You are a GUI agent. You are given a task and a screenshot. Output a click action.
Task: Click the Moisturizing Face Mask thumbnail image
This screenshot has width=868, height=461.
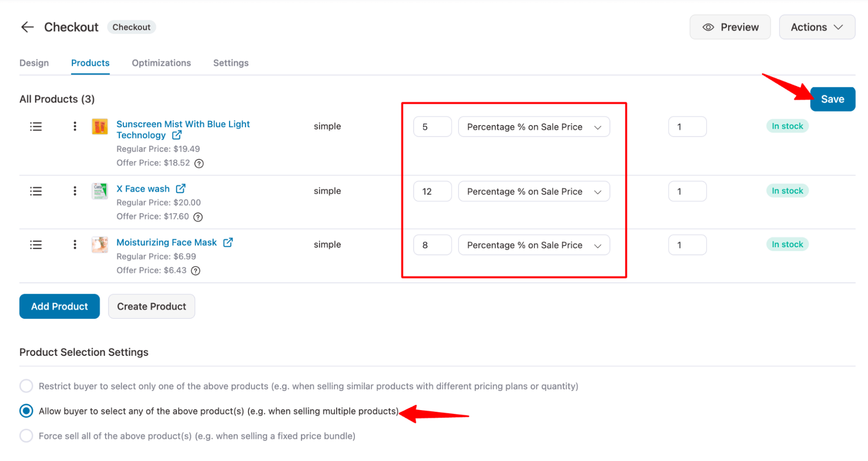99,244
